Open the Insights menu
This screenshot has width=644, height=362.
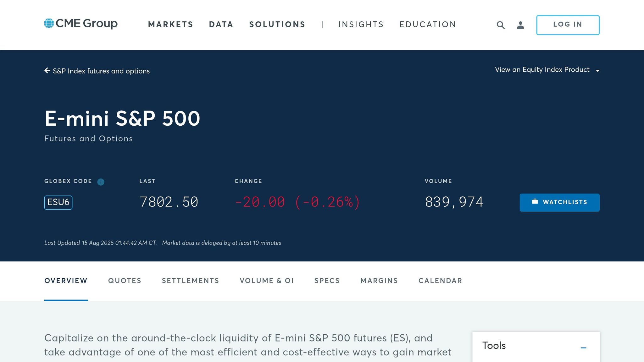coord(361,25)
